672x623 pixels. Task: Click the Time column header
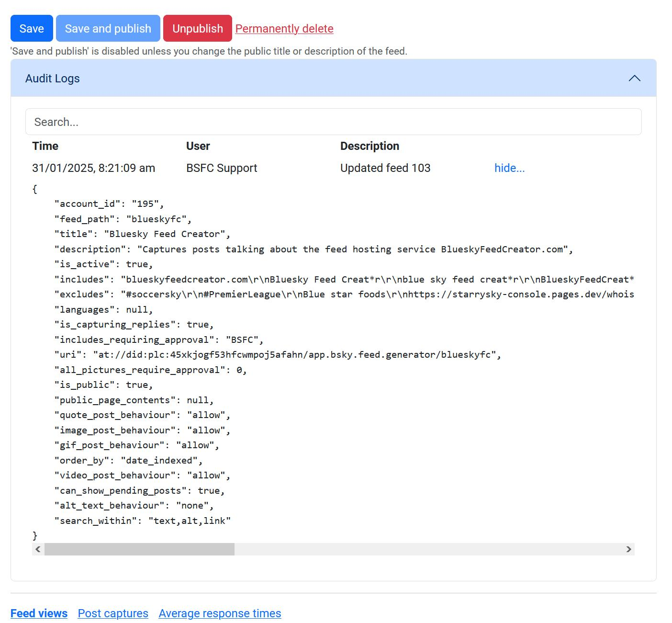click(45, 146)
